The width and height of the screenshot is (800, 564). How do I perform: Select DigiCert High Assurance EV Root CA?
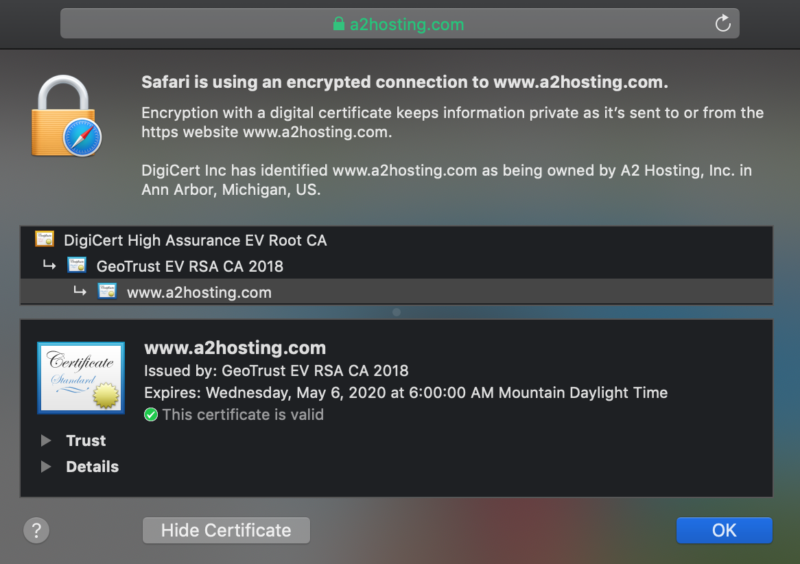195,240
